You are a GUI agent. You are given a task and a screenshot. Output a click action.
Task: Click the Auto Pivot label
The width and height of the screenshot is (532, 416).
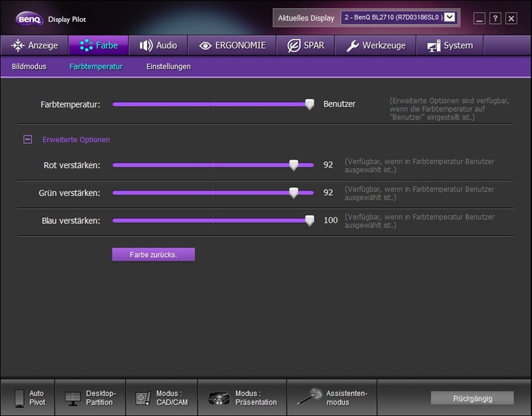(x=37, y=397)
